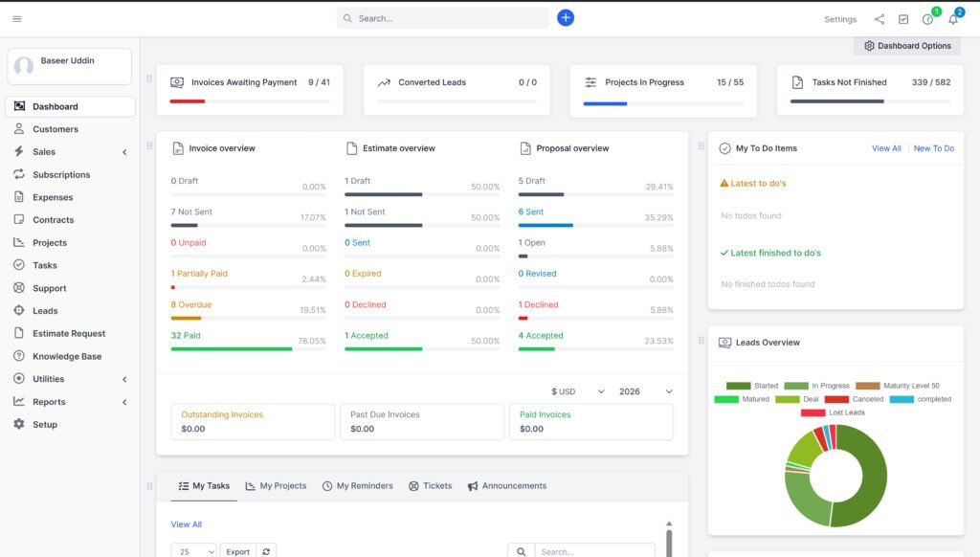Click the Dashboard Options button
Image resolution: width=980 pixels, height=557 pixels.
coord(905,45)
